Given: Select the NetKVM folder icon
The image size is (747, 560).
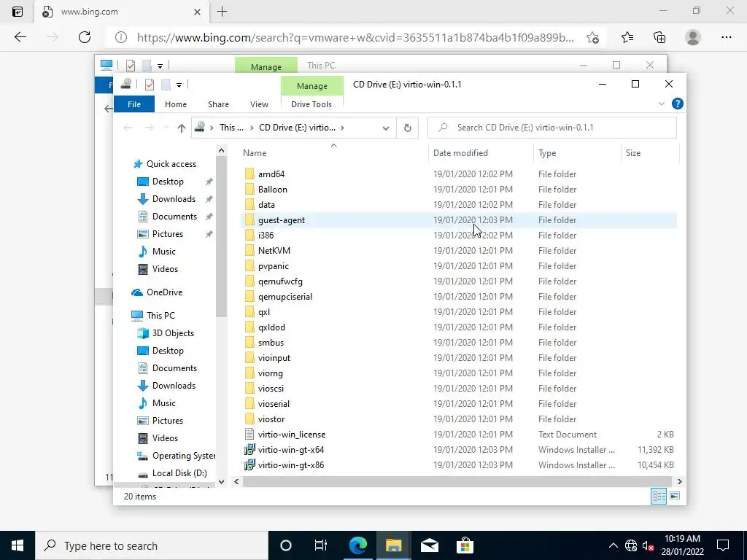Looking at the screenshot, I should pos(249,251).
